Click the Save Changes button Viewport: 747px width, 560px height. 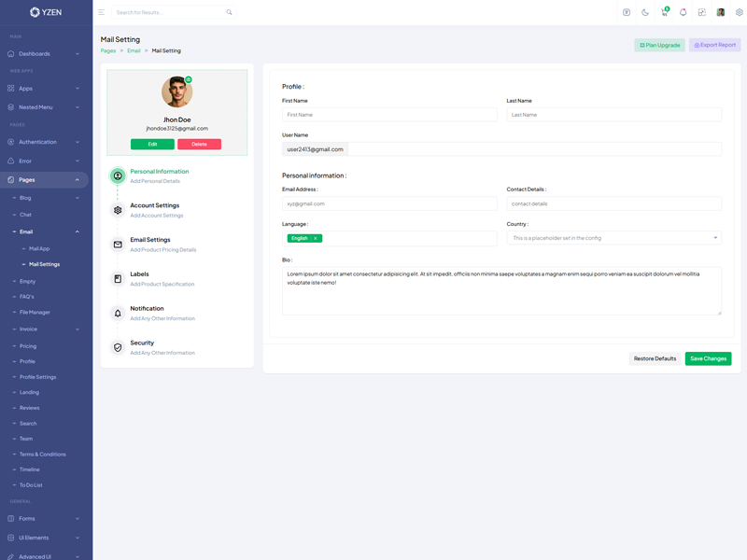pyautogui.click(x=708, y=358)
